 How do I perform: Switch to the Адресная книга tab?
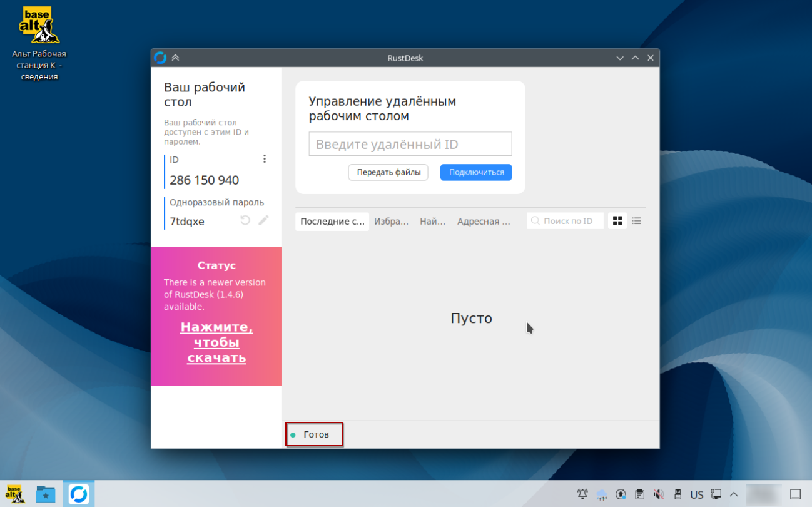484,220
